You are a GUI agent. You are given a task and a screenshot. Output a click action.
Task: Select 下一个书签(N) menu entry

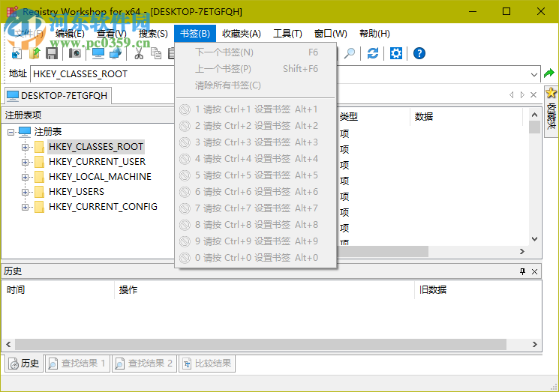256,52
